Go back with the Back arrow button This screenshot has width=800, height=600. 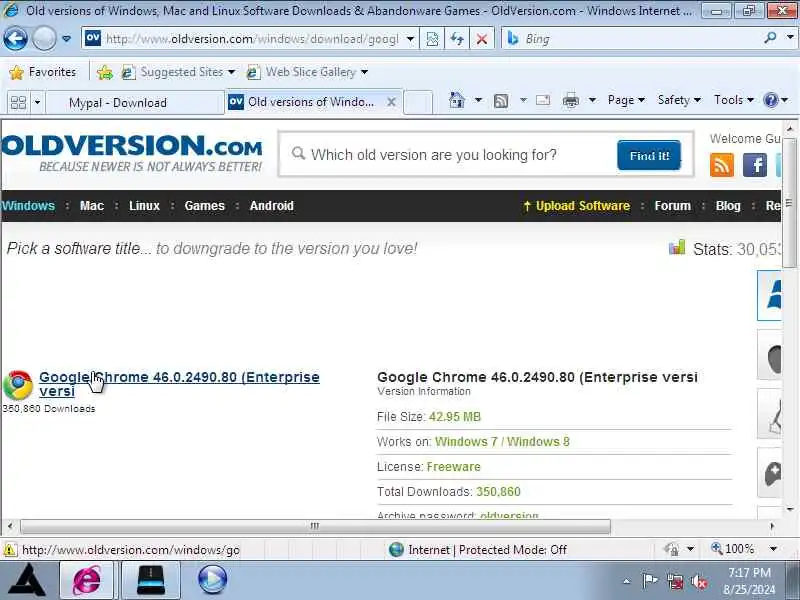[15, 38]
